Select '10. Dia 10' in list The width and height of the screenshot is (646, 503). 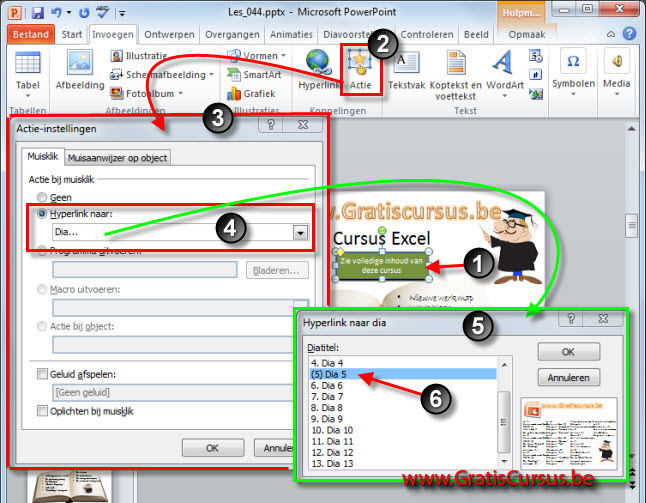tap(332, 430)
